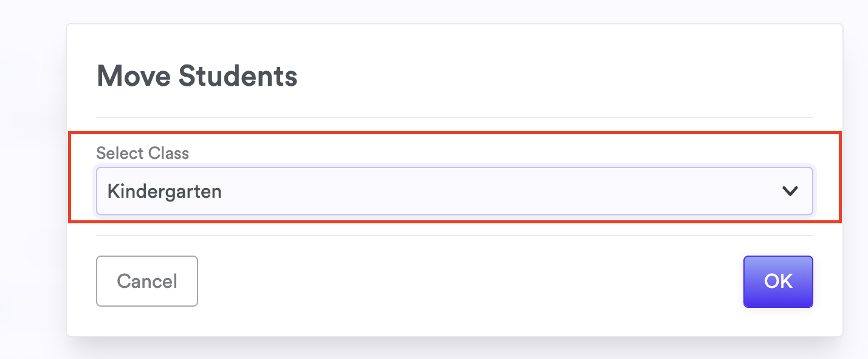Click the word Move in the heading
Image resolution: width=868 pixels, height=359 pixels.
click(x=133, y=77)
